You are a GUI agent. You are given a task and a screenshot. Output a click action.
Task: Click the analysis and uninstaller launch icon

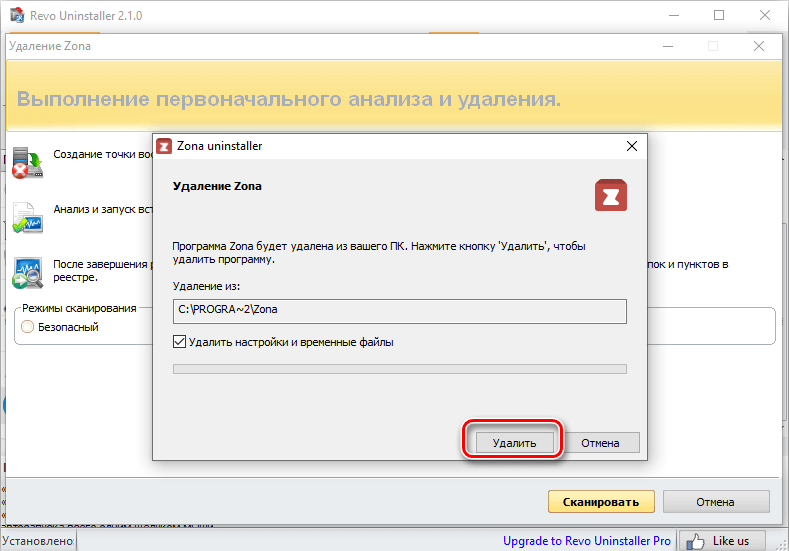[28, 217]
